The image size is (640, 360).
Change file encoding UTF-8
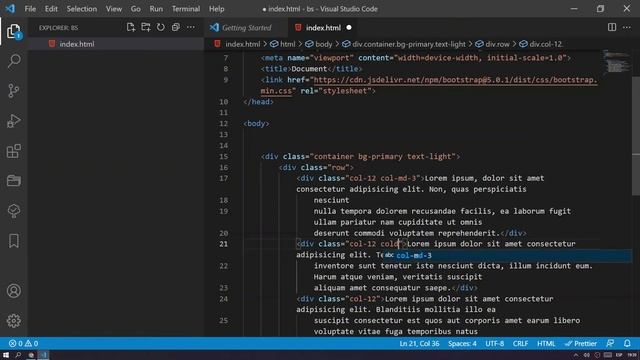(x=494, y=343)
